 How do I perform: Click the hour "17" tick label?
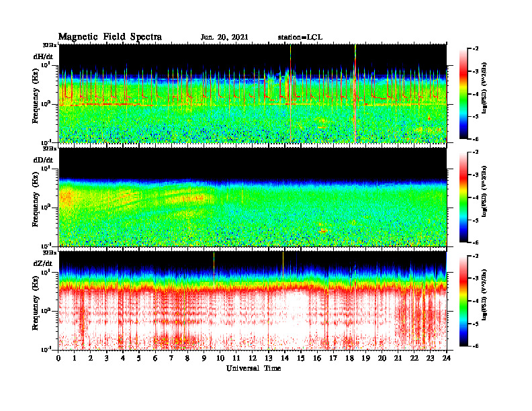pos(333,359)
